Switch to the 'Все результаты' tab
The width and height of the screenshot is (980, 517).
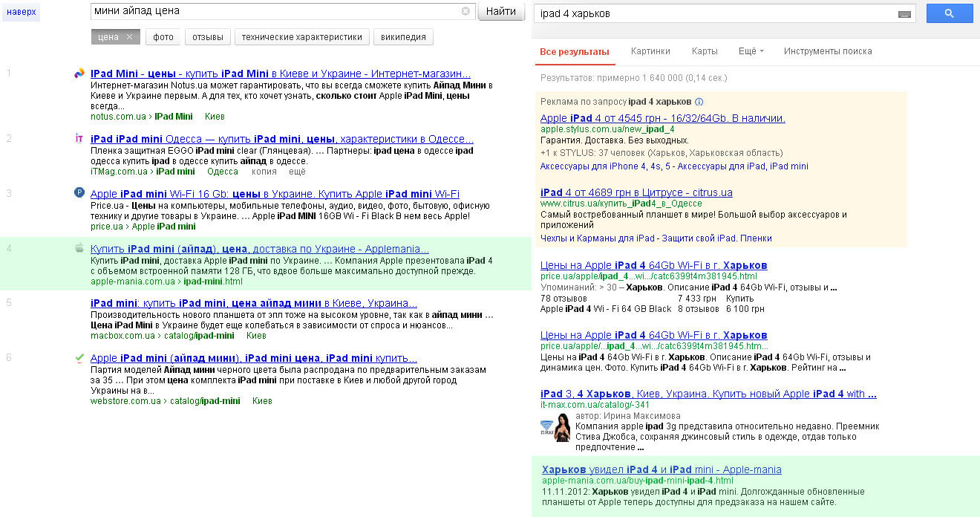575,52
